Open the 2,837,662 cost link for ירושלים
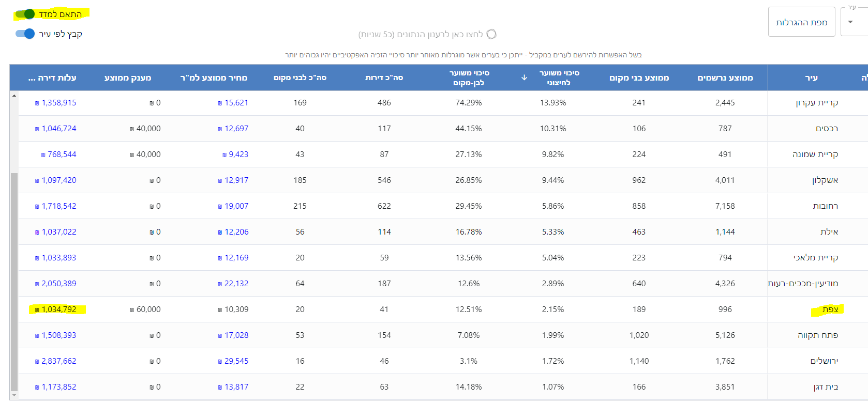Screen dimensions: 868x403 click(58, 361)
